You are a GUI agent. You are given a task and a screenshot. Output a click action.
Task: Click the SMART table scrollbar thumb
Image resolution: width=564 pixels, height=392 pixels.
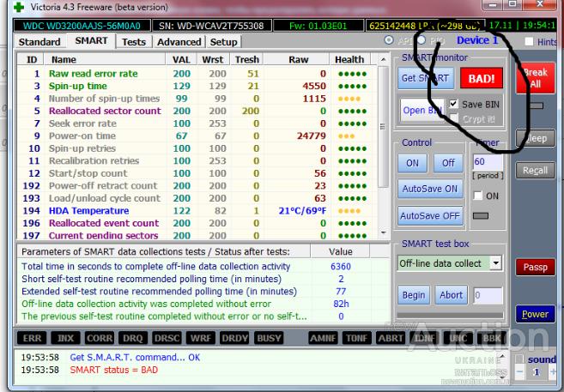[x=384, y=126]
